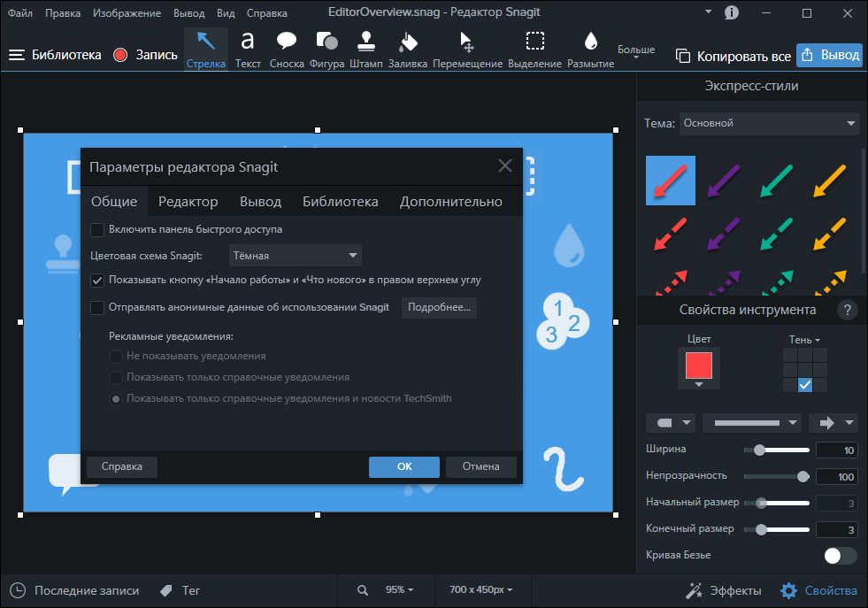Select the Стрелка arrow tool
The width and height of the screenshot is (868, 608).
pyautogui.click(x=206, y=50)
